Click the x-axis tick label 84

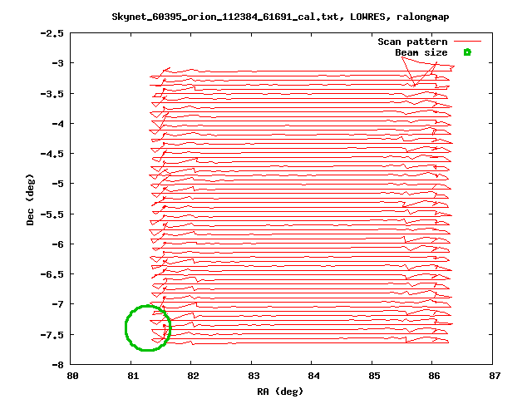[x=314, y=376]
